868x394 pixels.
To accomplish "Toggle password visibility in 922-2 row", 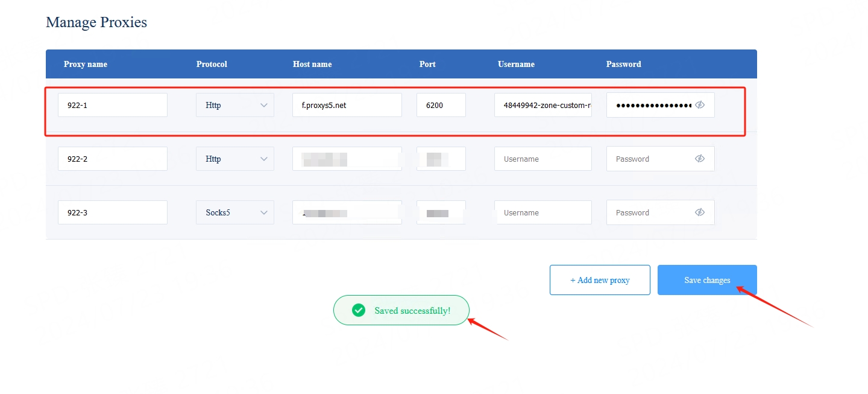I will [699, 159].
